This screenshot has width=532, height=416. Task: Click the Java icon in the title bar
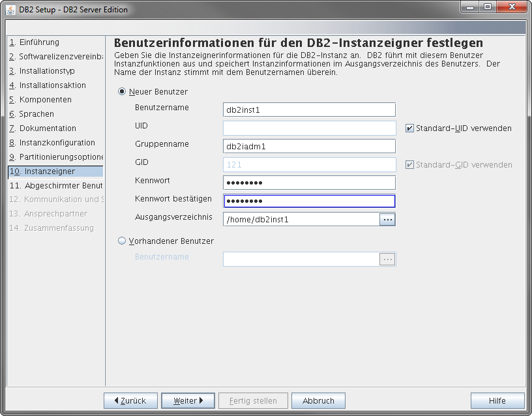coord(10,10)
